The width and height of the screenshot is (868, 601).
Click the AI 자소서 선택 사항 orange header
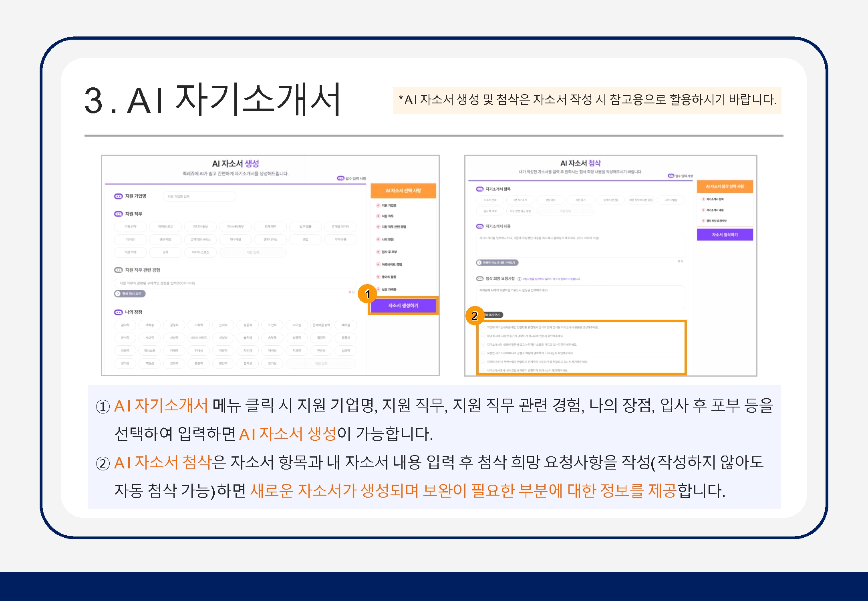(403, 191)
